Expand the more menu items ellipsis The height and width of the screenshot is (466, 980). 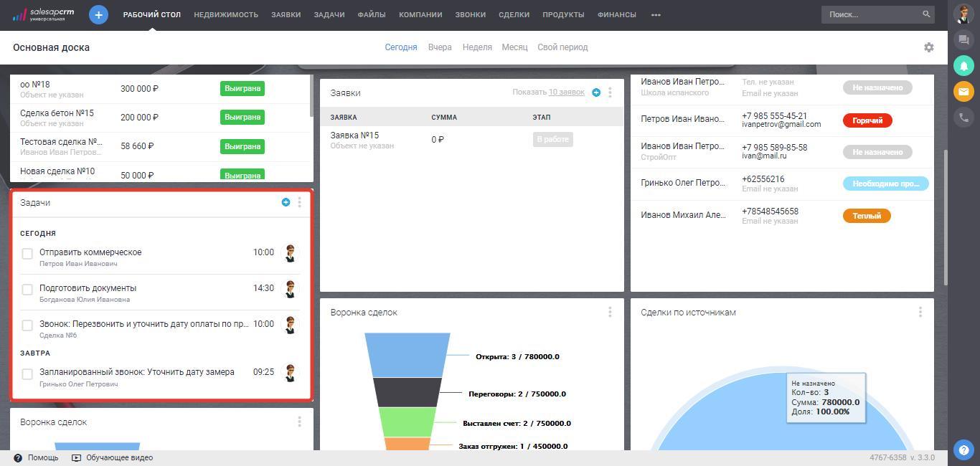tap(656, 14)
